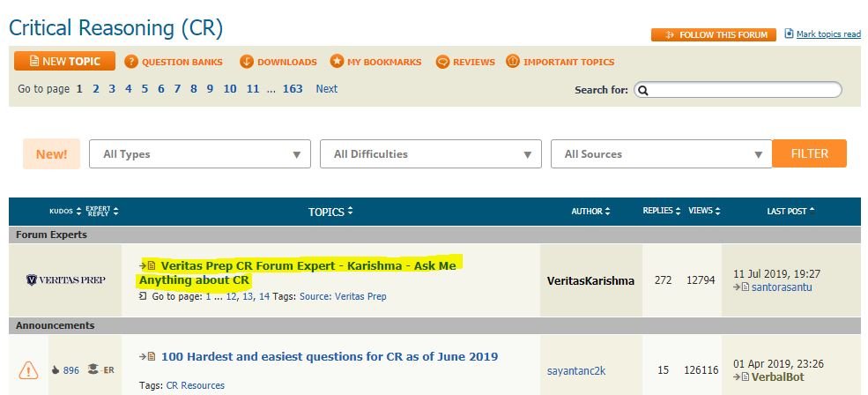The width and height of the screenshot is (868, 395).
Task: Click the Follow This Forum button
Action: (714, 34)
